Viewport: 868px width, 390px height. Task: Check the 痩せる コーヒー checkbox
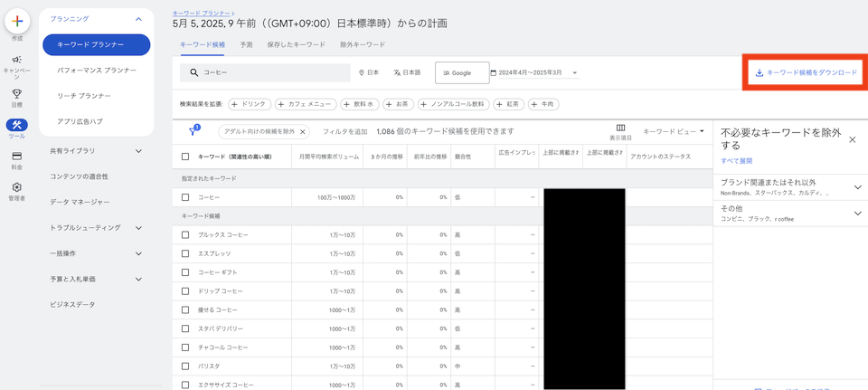(185, 310)
